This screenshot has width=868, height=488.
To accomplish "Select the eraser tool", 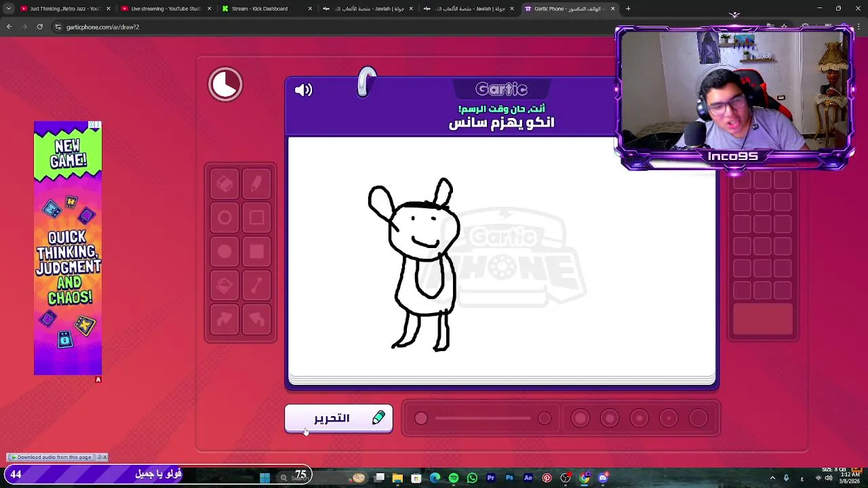I will click(x=224, y=184).
